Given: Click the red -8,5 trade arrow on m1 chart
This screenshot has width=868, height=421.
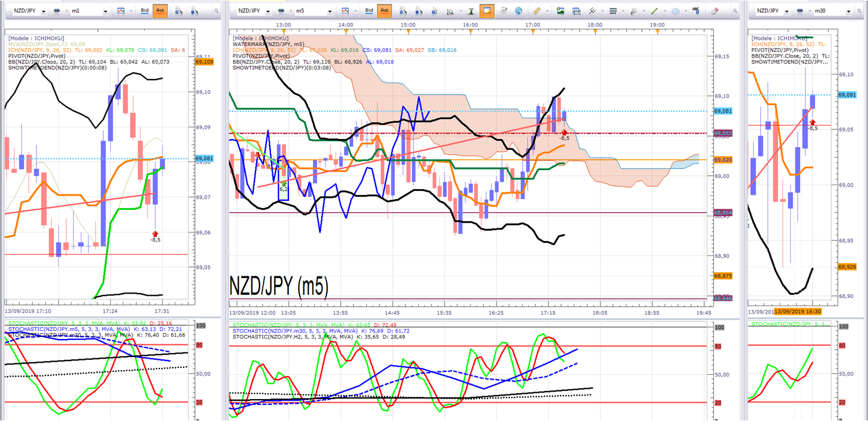Looking at the screenshot, I should [155, 233].
